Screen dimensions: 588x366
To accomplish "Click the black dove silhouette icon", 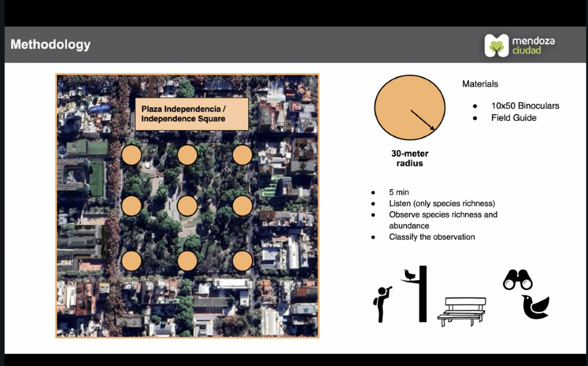I will [534, 307].
